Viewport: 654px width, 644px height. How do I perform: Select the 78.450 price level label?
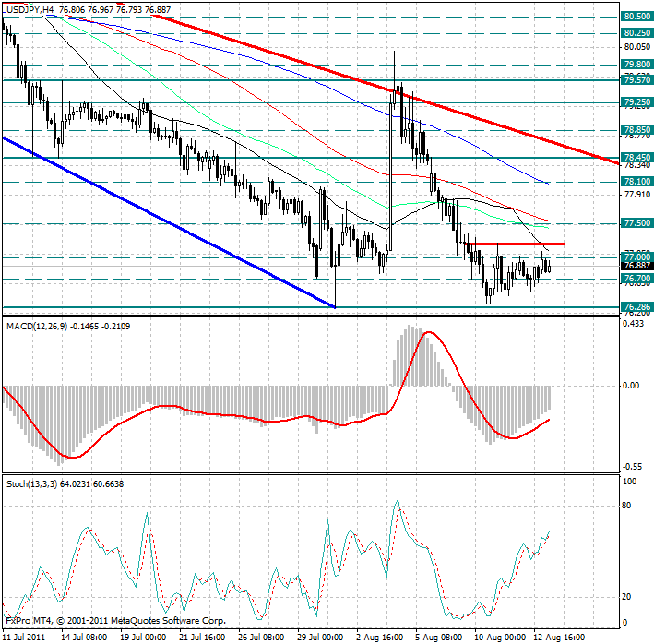point(636,157)
